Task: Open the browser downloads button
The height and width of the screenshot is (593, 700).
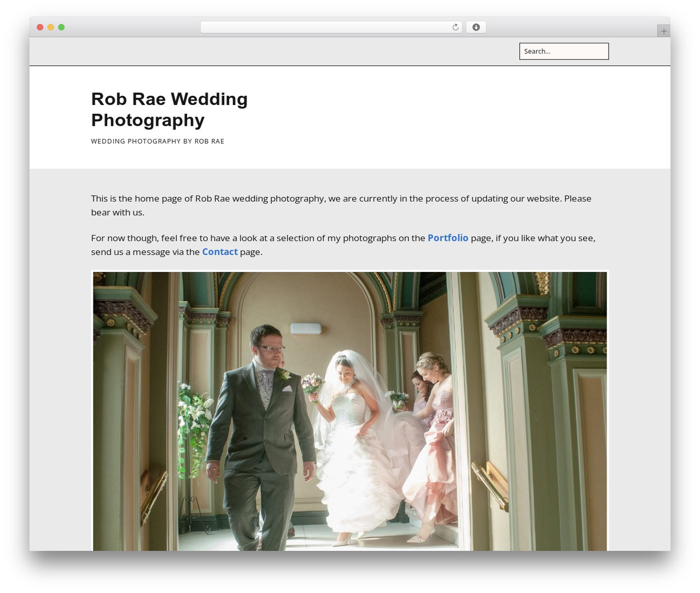Action: coord(476,27)
